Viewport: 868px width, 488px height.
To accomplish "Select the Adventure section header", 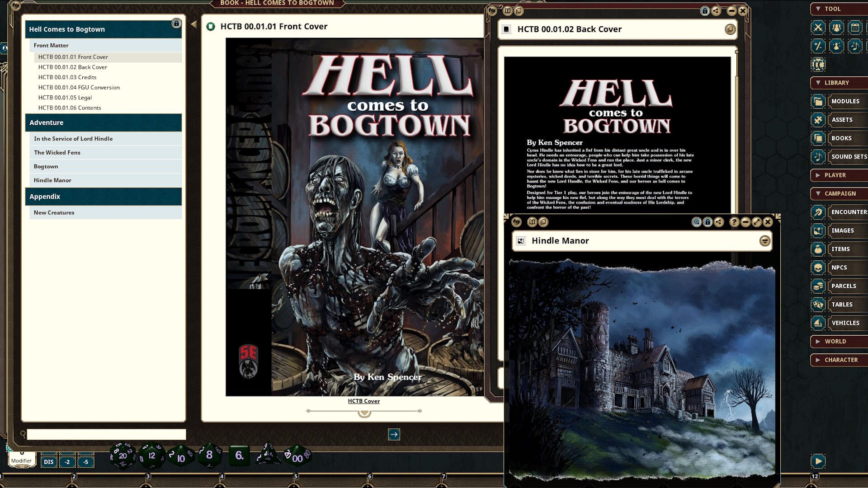I will tap(104, 122).
